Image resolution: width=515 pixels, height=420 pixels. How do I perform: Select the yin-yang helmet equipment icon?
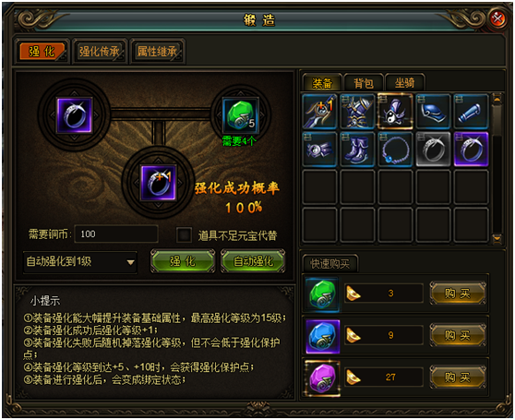coord(395,112)
